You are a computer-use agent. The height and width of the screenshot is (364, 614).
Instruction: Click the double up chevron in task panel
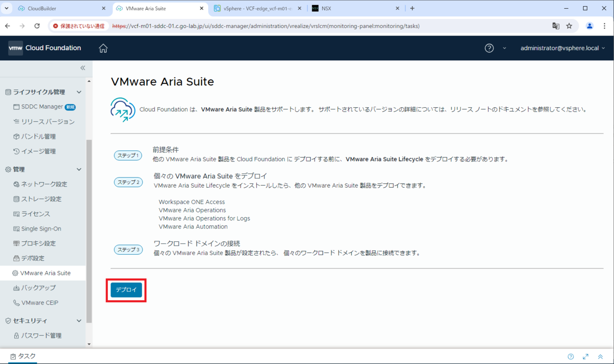pyautogui.click(x=600, y=356)
